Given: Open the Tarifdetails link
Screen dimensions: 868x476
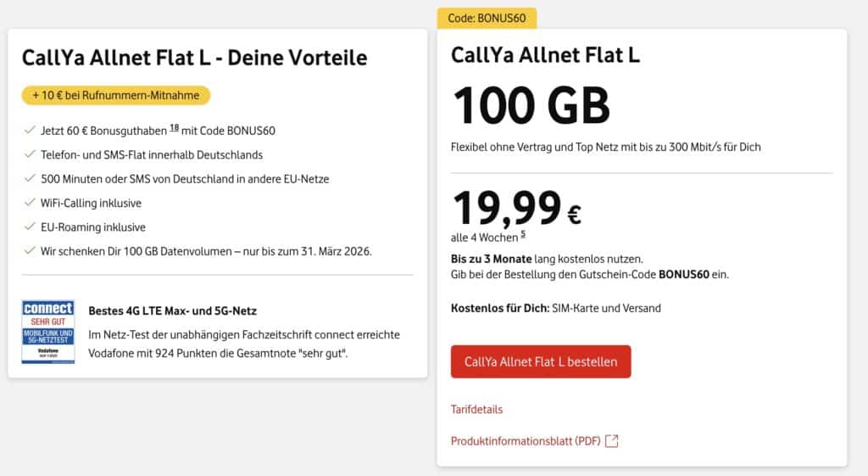Looking at the screenshot, I should [476, 410].
